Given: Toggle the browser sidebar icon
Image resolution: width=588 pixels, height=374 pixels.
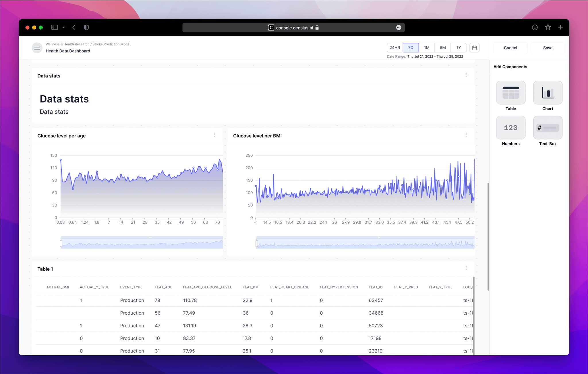Looking at the screenshot, I should [x=55, y=27].
